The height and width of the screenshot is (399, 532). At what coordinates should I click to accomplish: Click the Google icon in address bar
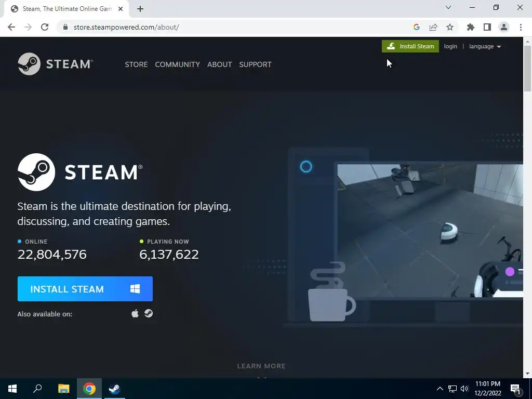click(x=417, y=27)
